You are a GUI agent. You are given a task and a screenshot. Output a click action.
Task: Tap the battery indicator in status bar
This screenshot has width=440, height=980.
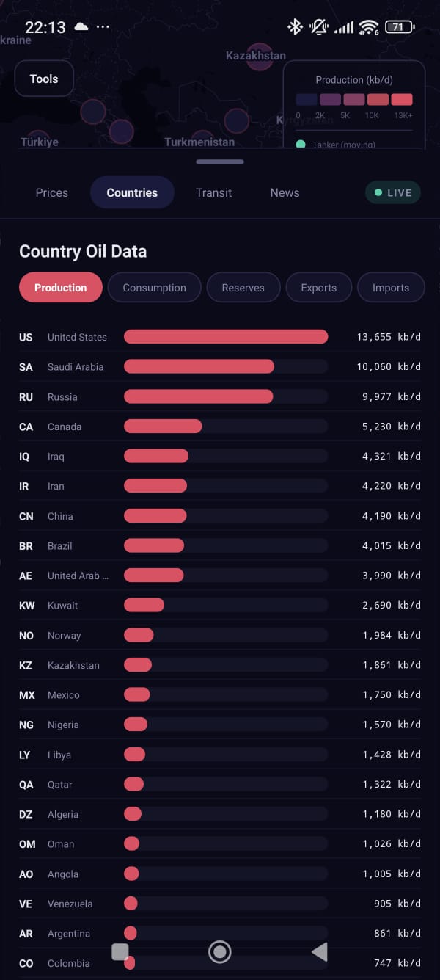(399, 27)
